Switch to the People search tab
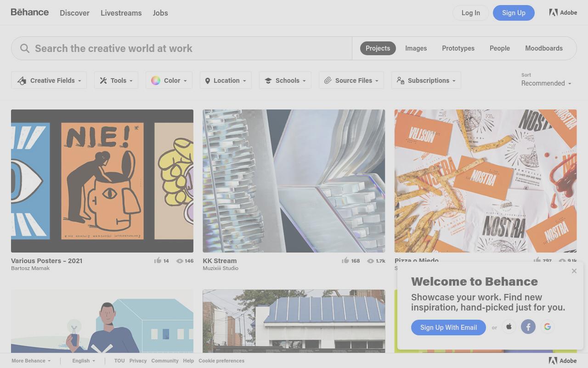 [500, 48]
